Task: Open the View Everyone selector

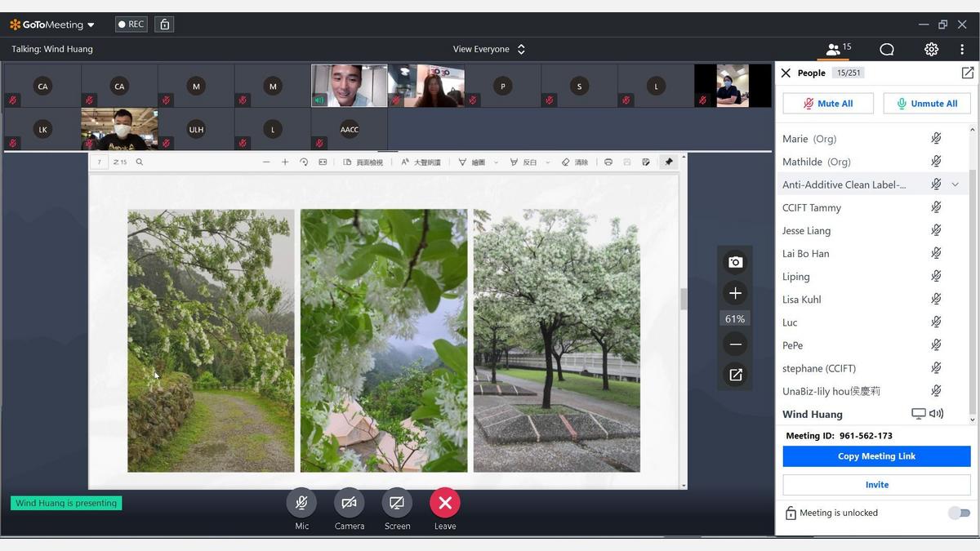Action: (x=488, y=49)
